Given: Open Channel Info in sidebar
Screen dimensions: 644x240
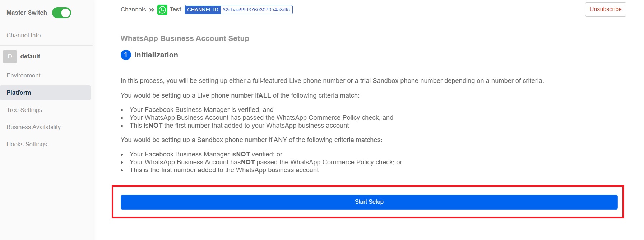Looking at the screenshot, I should 24,35.
